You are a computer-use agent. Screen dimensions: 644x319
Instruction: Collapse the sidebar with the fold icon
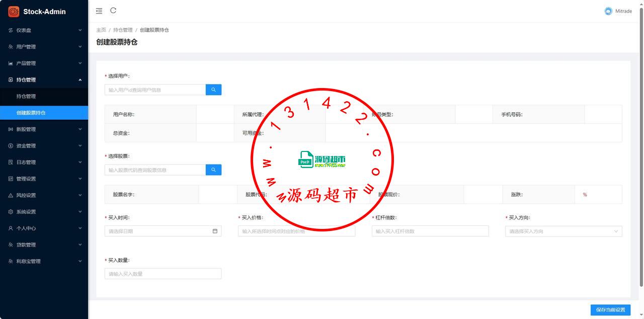click(99, 11)
